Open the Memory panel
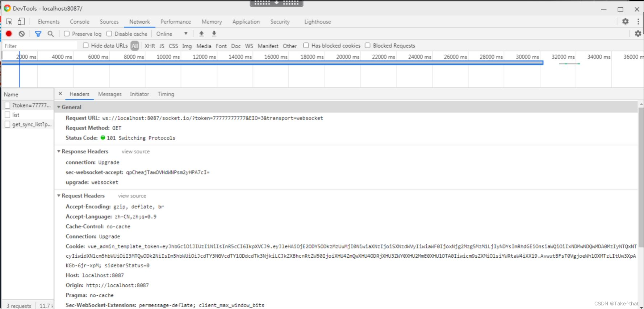 point(212,22)
